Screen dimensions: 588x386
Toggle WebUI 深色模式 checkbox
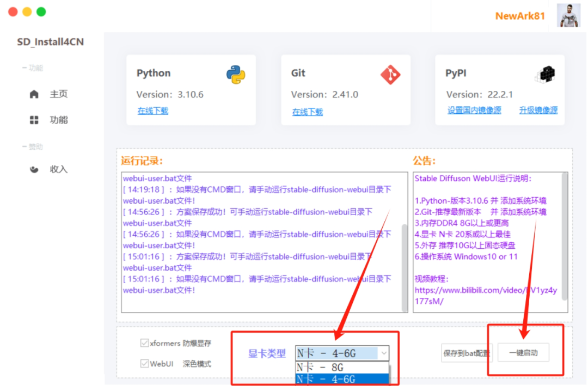[x=144, y=364]
